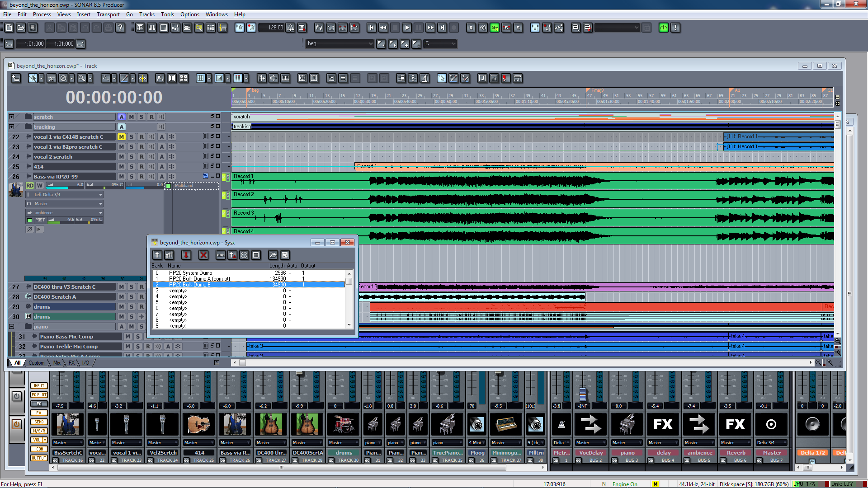Switch to the FX tab in track pane
This screenshot has width=868, height=488.
point(71,363)
